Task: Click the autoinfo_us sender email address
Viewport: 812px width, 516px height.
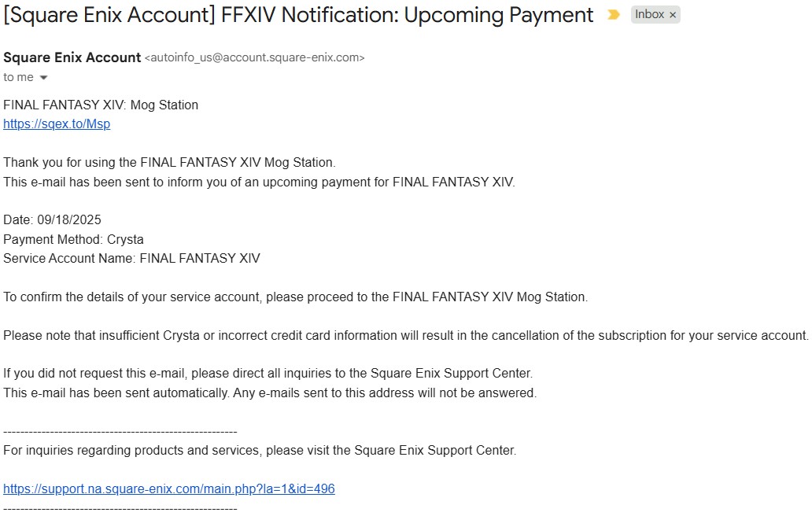Action: (254, 57)
